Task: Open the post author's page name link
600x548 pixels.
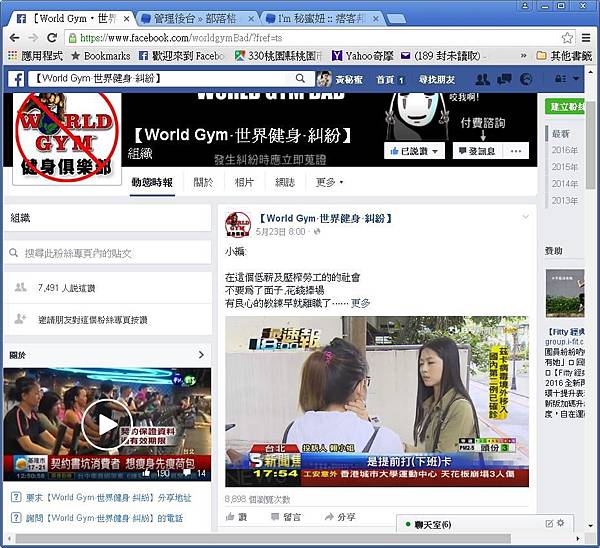Action: click(326, 219)
